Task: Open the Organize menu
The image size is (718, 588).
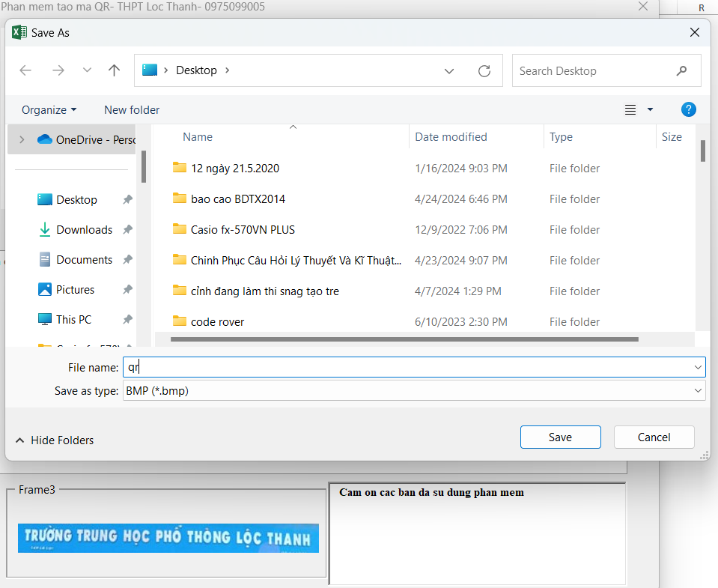Action: tap(49, 109)
